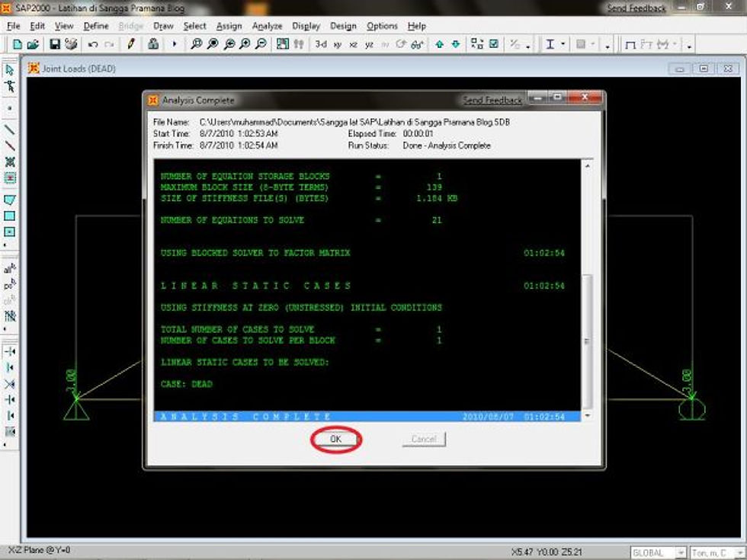The width and height of the screenshot is (747, 560).
Task: Set the xy plane view
Action: [x=338, y=45]
